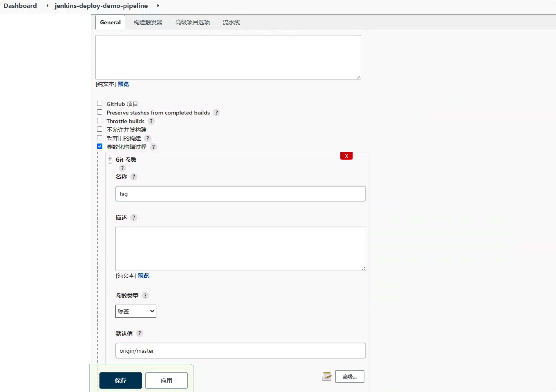Click the Git 参数 heading text
This screenshot has width=556, height=392.
pos(126,160)
